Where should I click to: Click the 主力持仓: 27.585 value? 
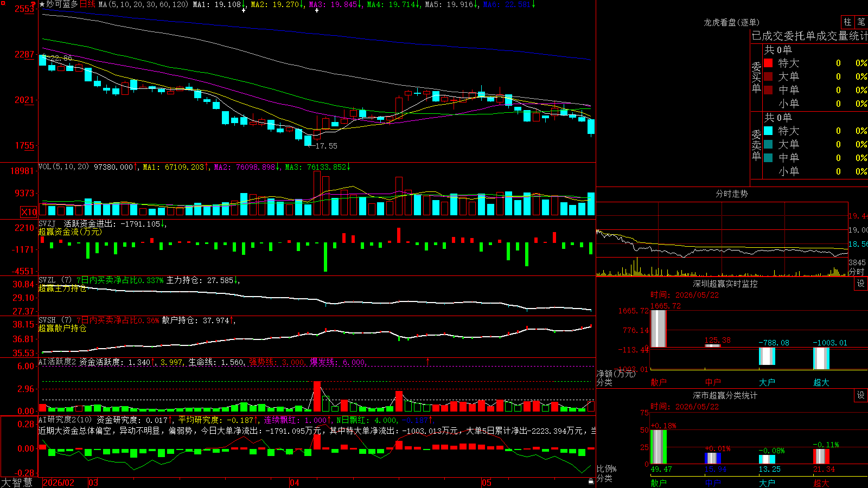[x=200, y=280]
